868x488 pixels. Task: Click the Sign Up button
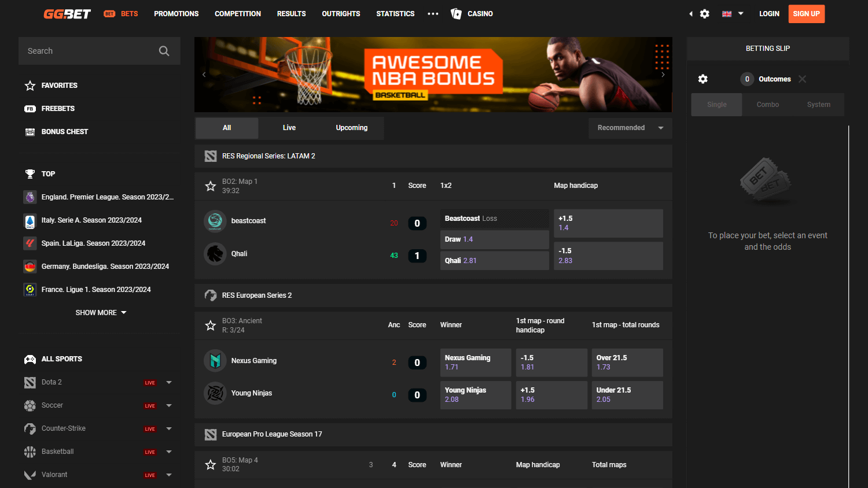[807, 14]
